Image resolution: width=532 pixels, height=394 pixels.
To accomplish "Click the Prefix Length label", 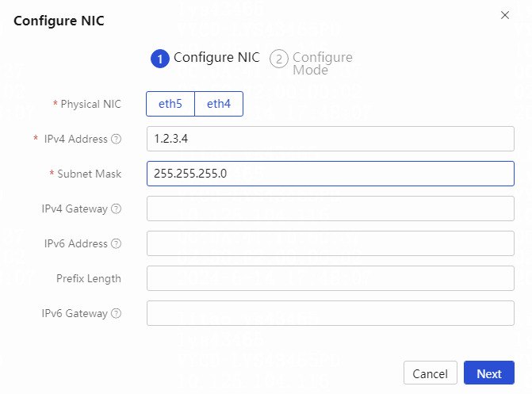I will (89, 278).
